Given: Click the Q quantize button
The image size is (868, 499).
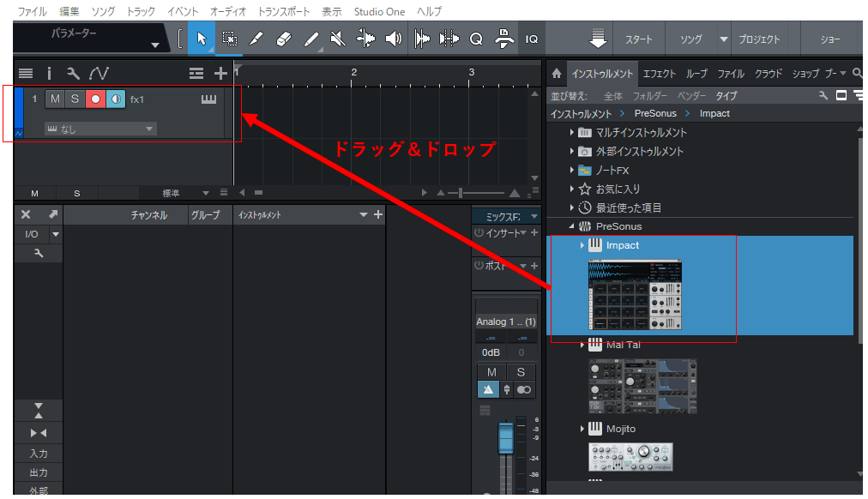Looking at the screenshot, I should pyautogui.click(x=476, y=39).
